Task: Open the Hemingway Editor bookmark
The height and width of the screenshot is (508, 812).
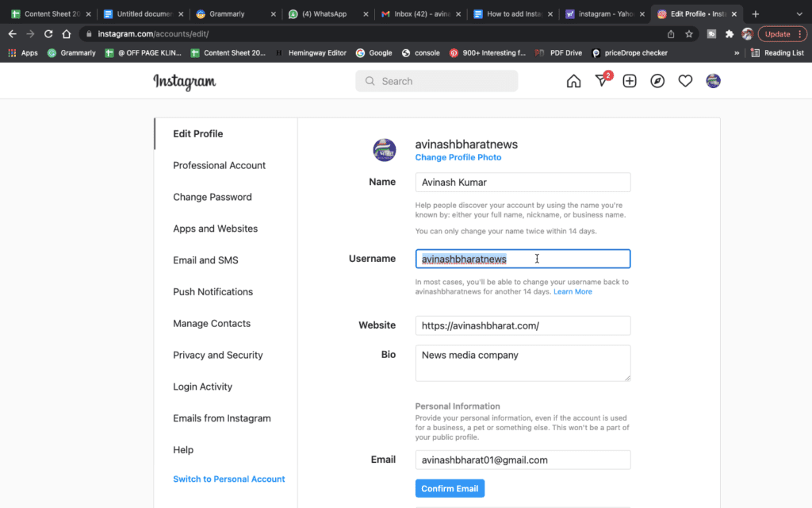Action: 311,53
